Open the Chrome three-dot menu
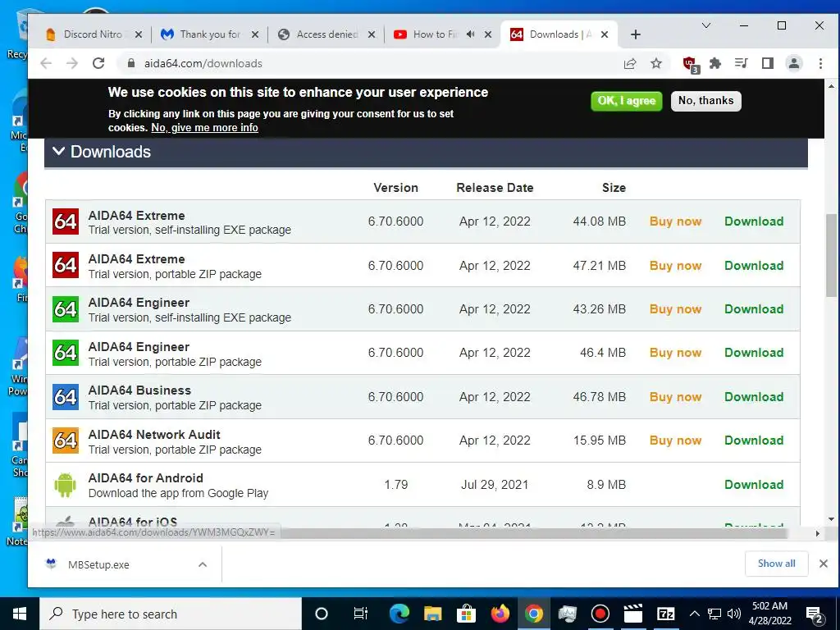 [x=820, y=63]
